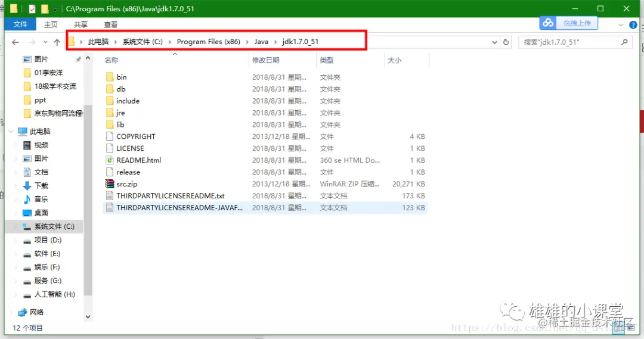The image size is (644, 339).
Task: Click the Program Files (x86) breadcrumb
Action: 208,42
